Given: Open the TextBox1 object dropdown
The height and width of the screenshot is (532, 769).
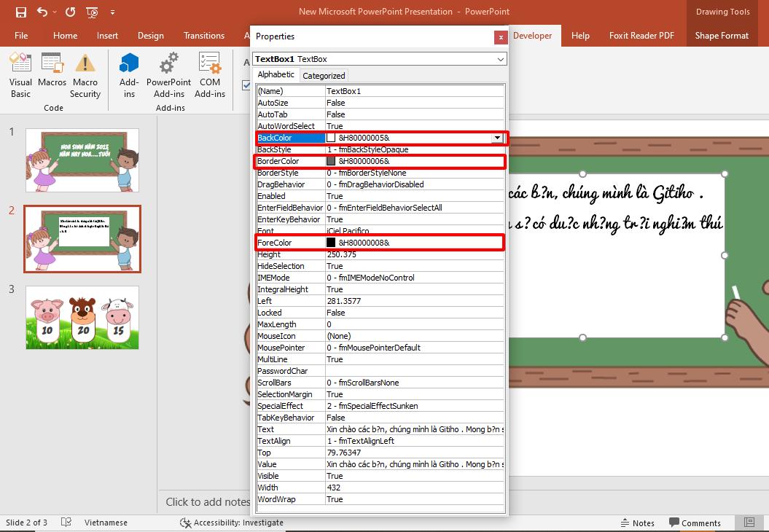Looking at the screenshot, I should point(501,59).
